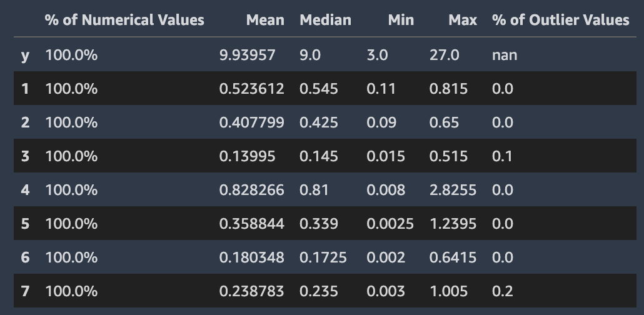644x315 pixels.
Task: Select the row label y
Action: point(25,55)
